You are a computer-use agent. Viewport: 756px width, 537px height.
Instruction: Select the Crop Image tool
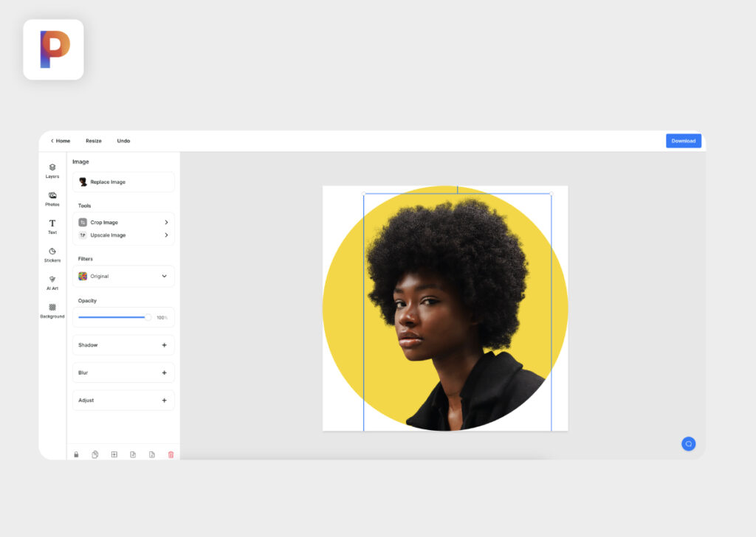(123, 222)
